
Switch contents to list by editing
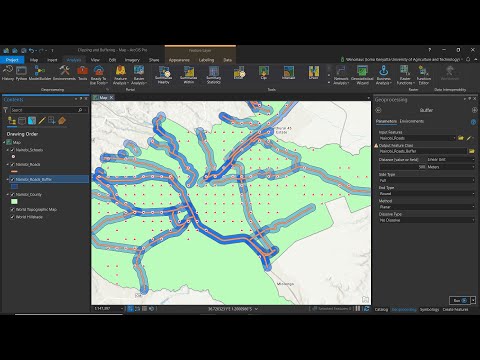[x=42, y=121]
